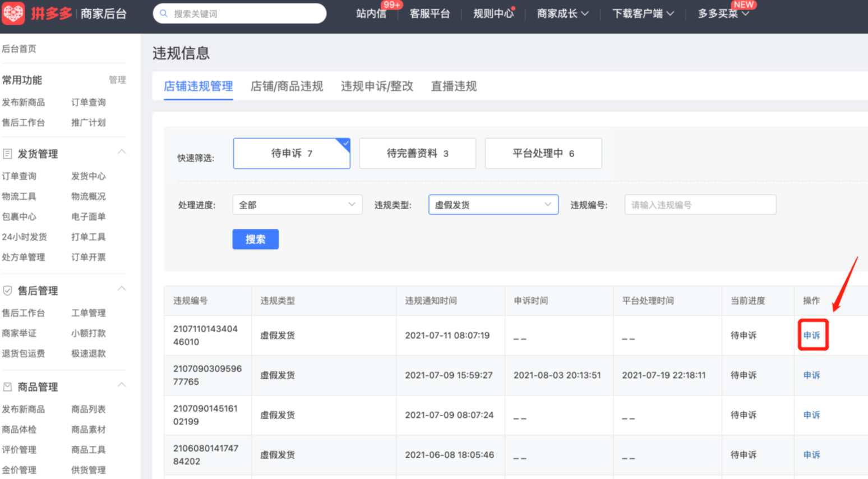Screen dimensions: 868x479
Task: Expand the 商家成长 menu
Action: (x=562, y=14)
